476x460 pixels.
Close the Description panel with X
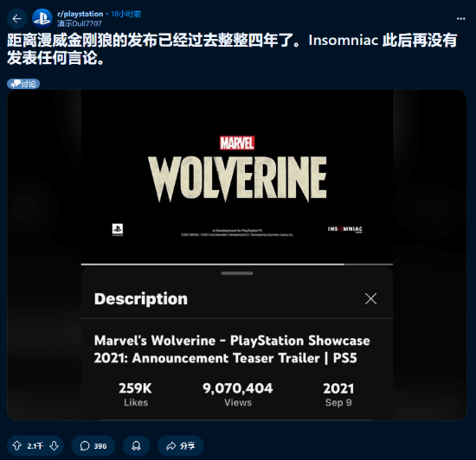point(370,298)
